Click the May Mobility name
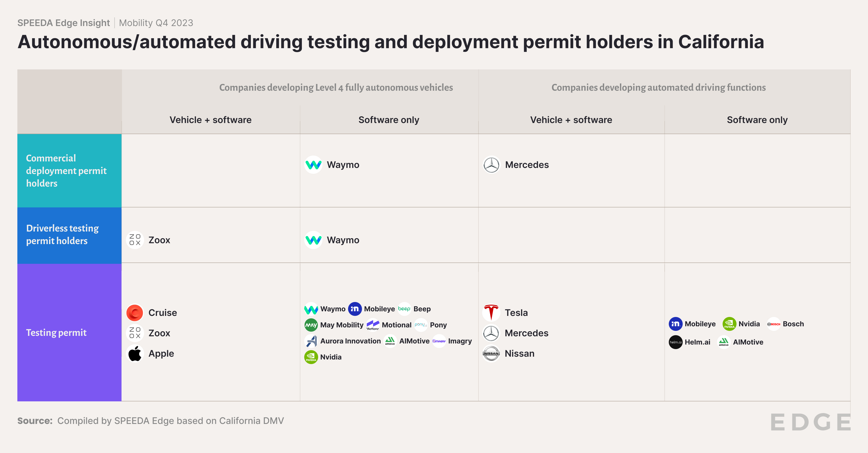The height and width of the screenshot is (453, 868). click(x=342, y=325)
